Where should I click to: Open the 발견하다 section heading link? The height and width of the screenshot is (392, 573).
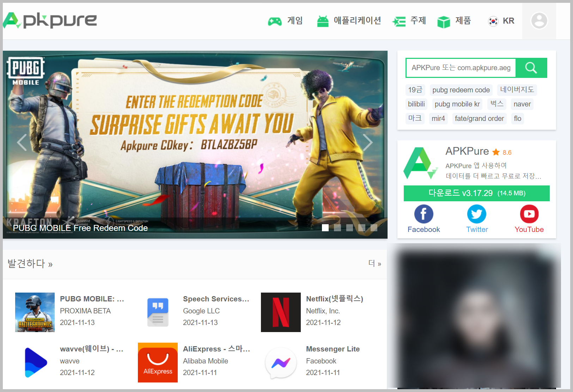(x=30, y=264)
